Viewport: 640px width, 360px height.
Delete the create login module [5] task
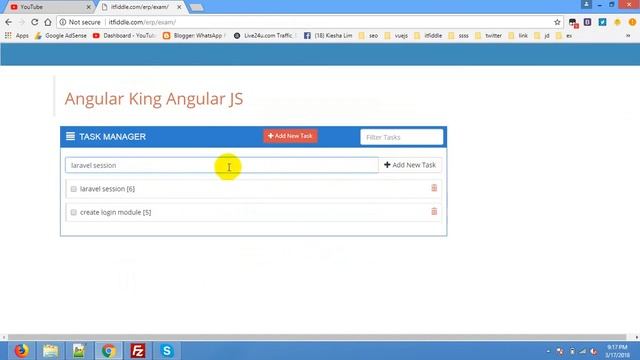click(434, 211)
